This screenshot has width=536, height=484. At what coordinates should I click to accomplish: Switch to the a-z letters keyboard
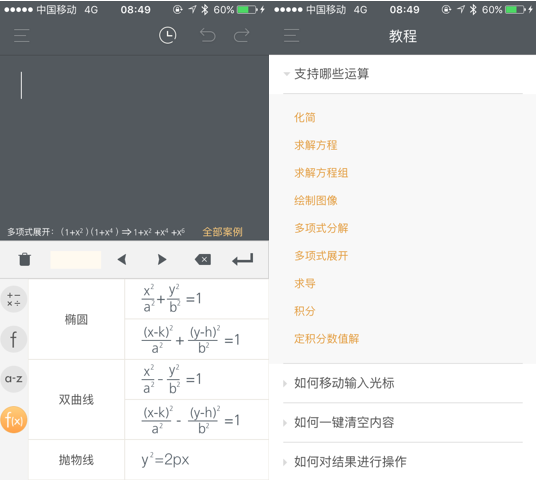coord(14,379)
